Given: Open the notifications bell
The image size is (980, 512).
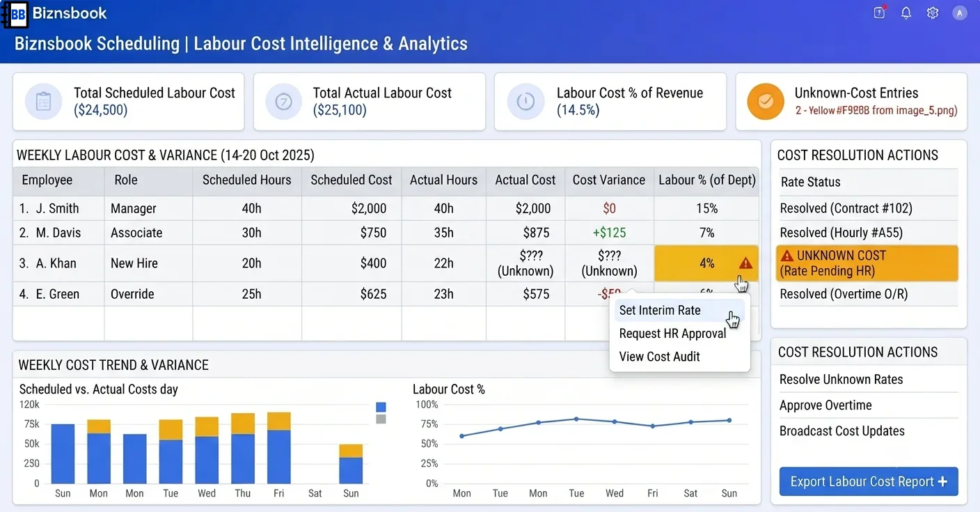Looking at the screenshot, I should [906, 13].
